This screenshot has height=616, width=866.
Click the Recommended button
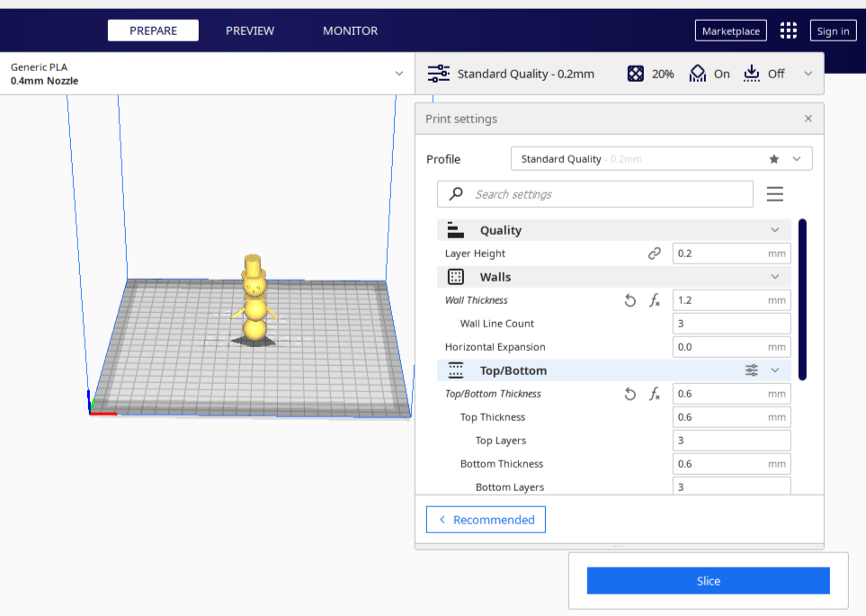click(486, 520)
